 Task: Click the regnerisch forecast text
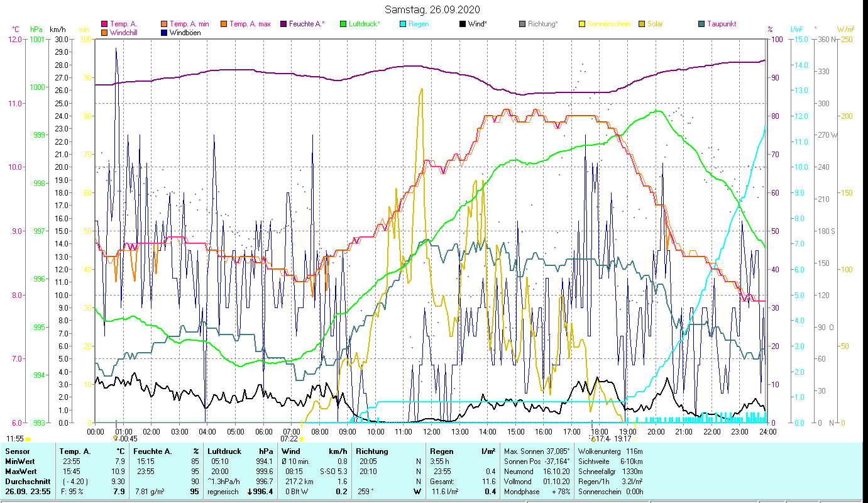pyautogui.click(x=223, y=492)
